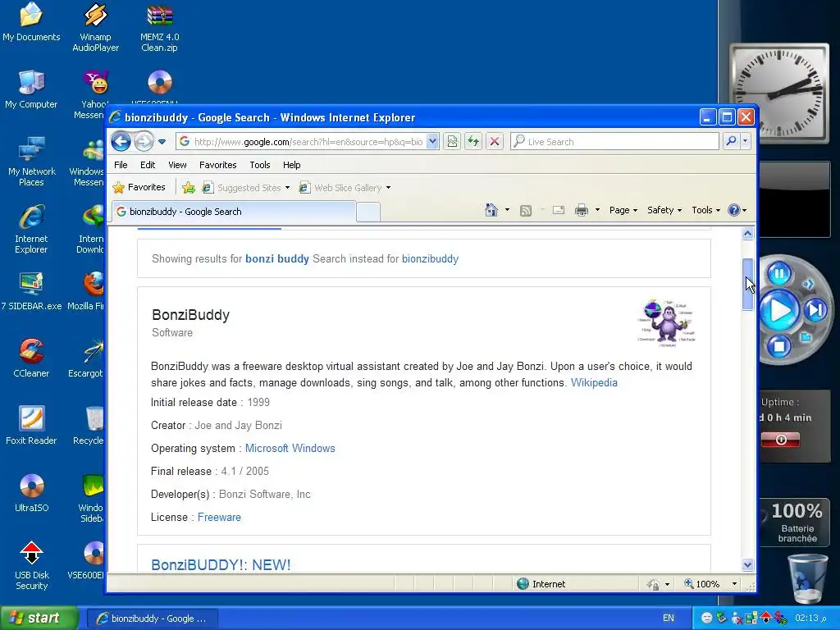Click Add to Favorites Bar star icon
The image size is (840, 630).
189,188
